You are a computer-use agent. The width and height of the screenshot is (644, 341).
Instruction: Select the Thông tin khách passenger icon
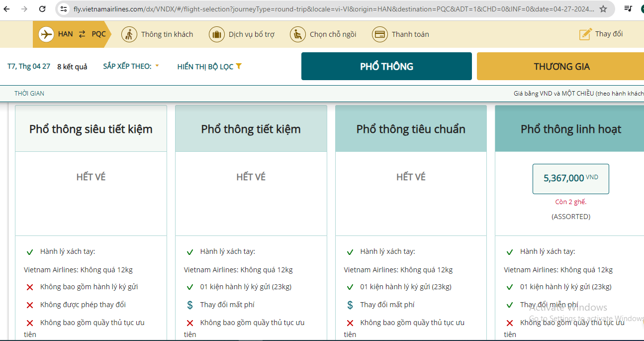pos(129,34)
